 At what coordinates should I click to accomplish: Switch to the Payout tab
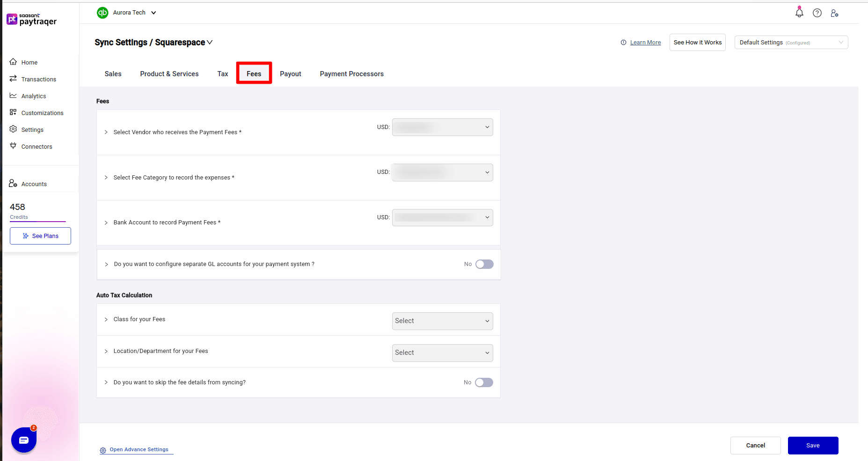pos(290,73)
